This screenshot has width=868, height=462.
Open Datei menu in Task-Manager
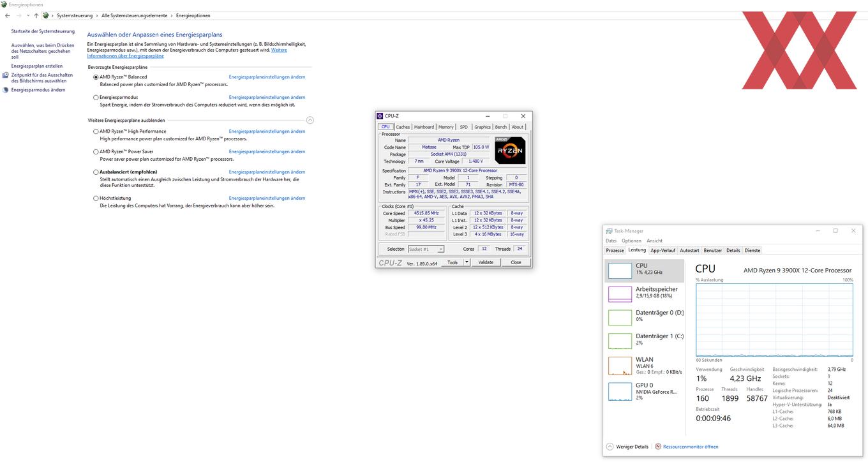pos(611,241)
